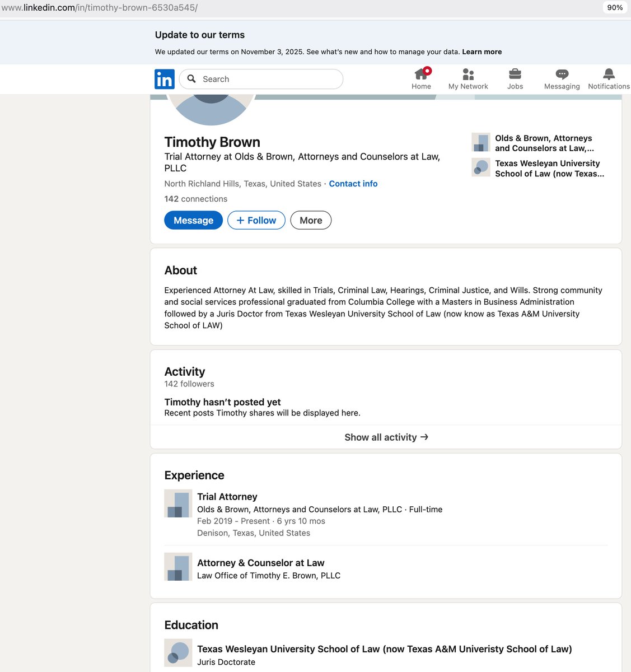Click 'Update to our terms' heading
This screenshot has height=672, width=631.
(200, 35)
